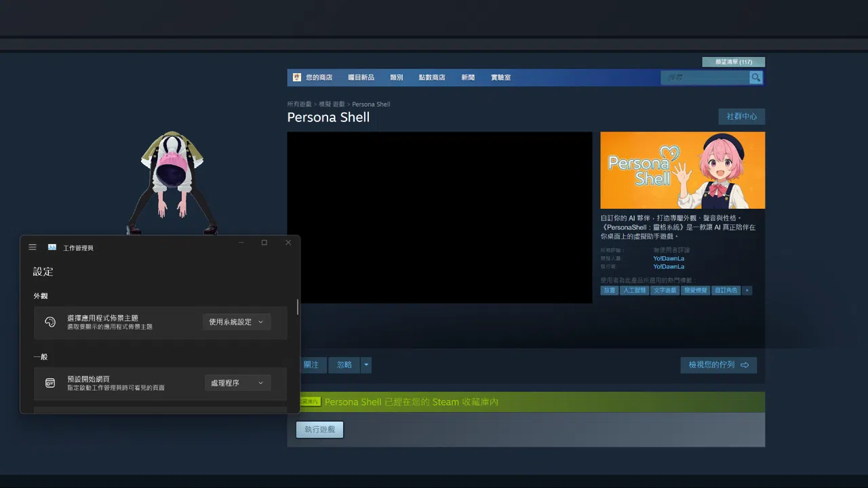Open the 您的商店 menu

tap(319, 77)
